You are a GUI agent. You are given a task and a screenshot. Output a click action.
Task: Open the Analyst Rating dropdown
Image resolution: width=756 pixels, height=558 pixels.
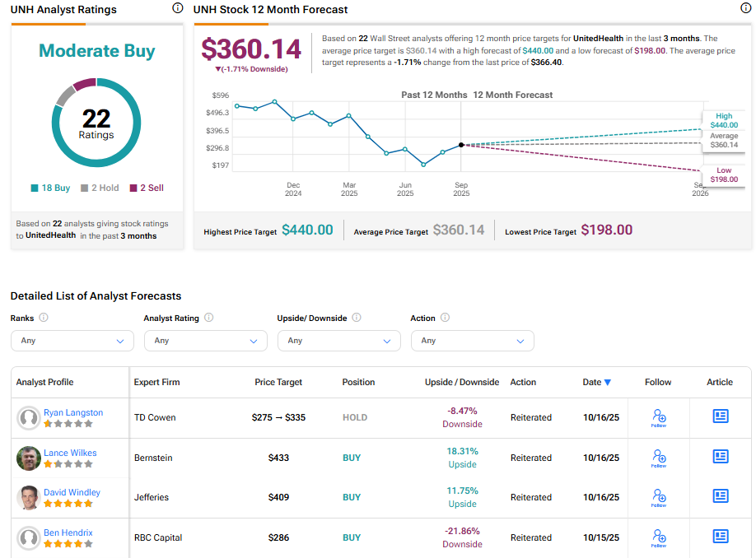pyautogui.click(x=205, y=341)
